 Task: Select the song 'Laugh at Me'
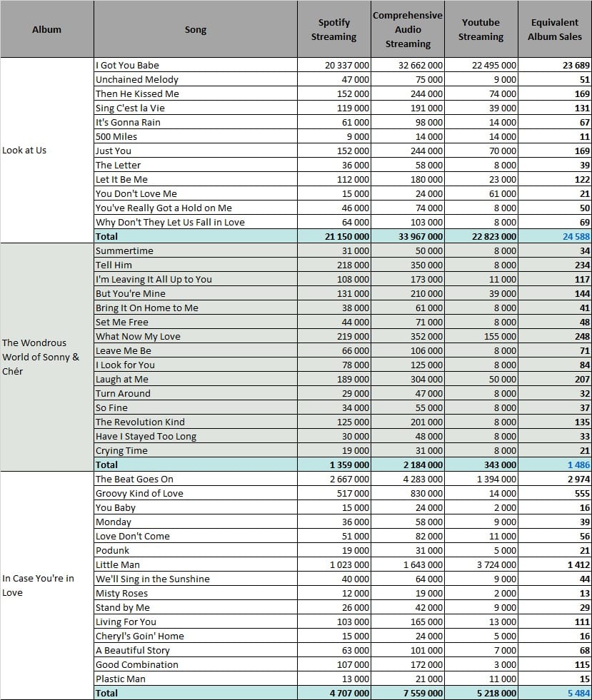[122, 380]
